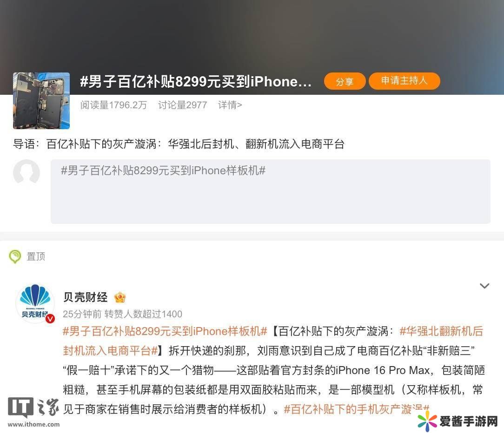Screen dimensions: 504x433
Task: Click the 讨论量2977 discussion count
Action: 182,105
